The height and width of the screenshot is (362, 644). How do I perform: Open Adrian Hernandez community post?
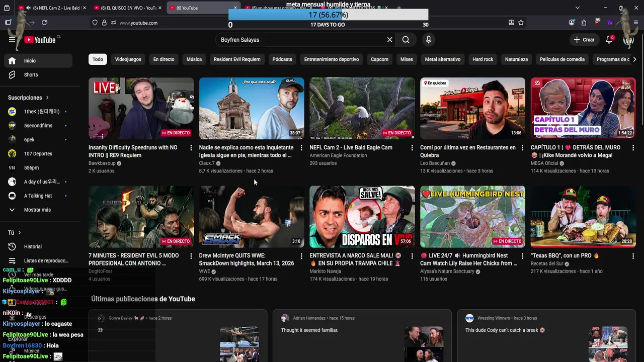(362, 336)
